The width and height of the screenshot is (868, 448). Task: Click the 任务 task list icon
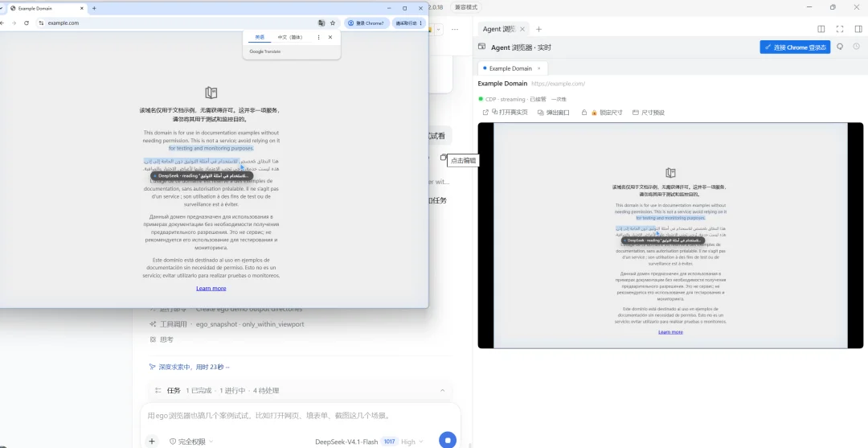point(158,390)
